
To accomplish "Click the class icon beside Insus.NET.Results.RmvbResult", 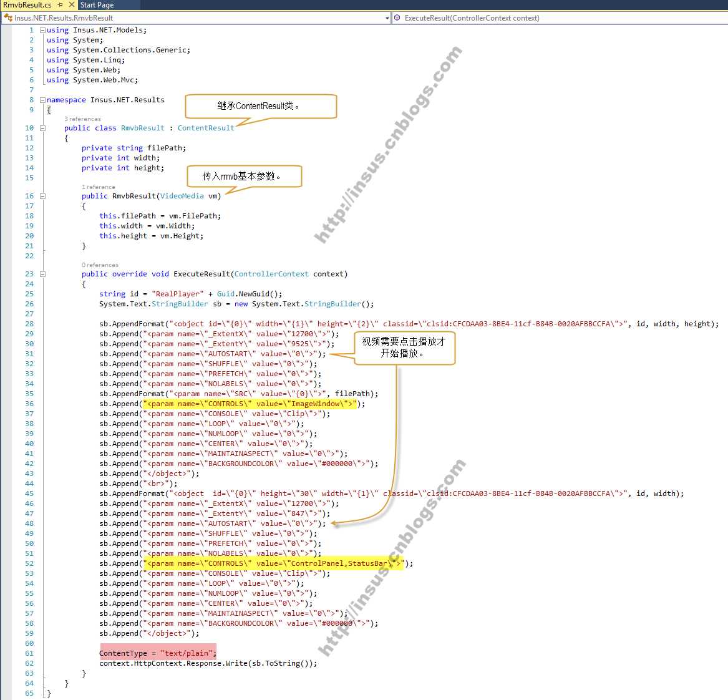I will coord(8,17).
